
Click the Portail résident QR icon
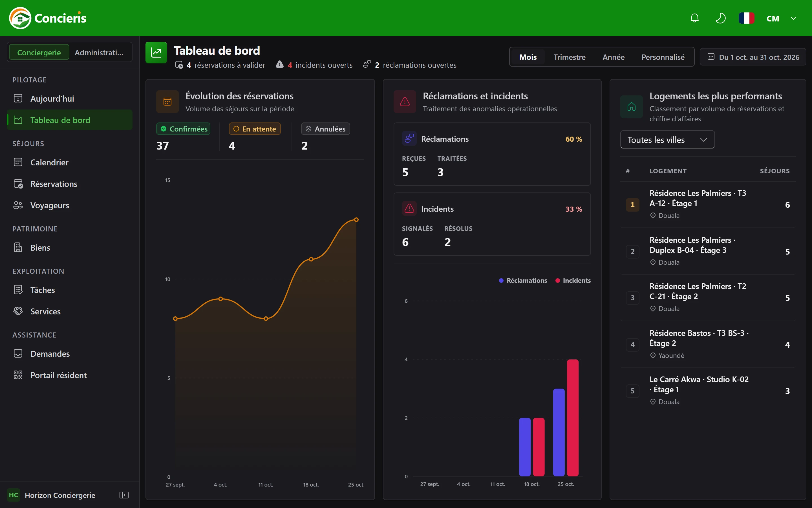(18, 375)
